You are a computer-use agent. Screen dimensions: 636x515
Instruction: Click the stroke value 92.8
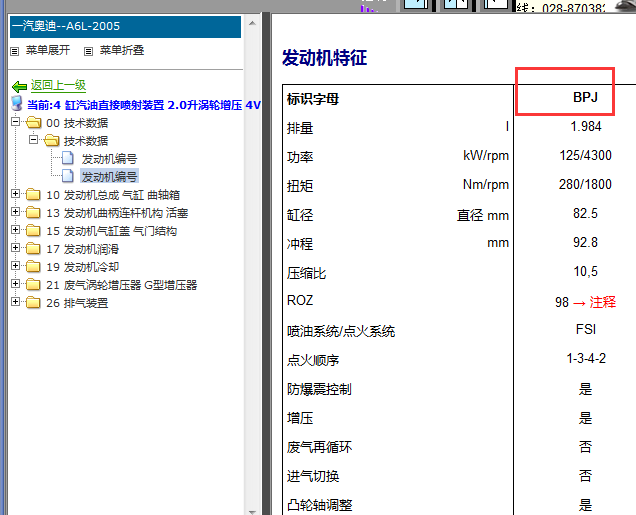pyautogui.click(x=585, y=242)
